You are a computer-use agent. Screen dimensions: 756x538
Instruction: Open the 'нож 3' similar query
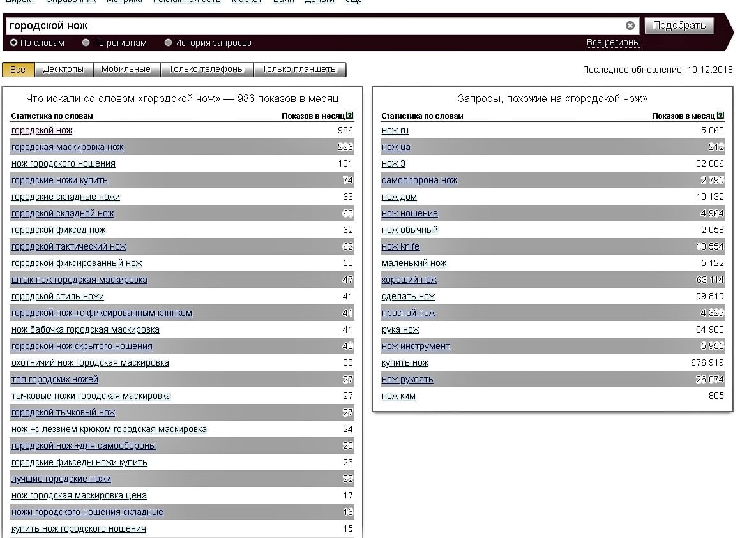click(393, 163)
